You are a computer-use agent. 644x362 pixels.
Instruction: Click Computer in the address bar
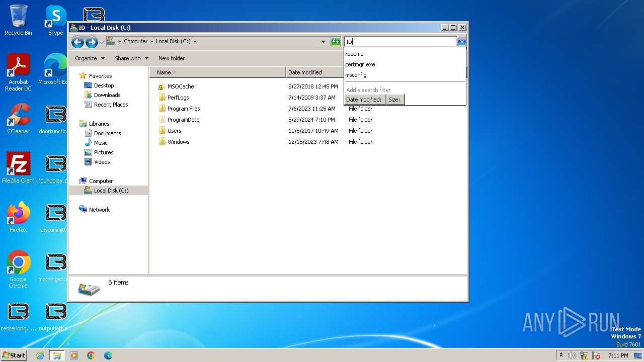(x=136, y=42)
